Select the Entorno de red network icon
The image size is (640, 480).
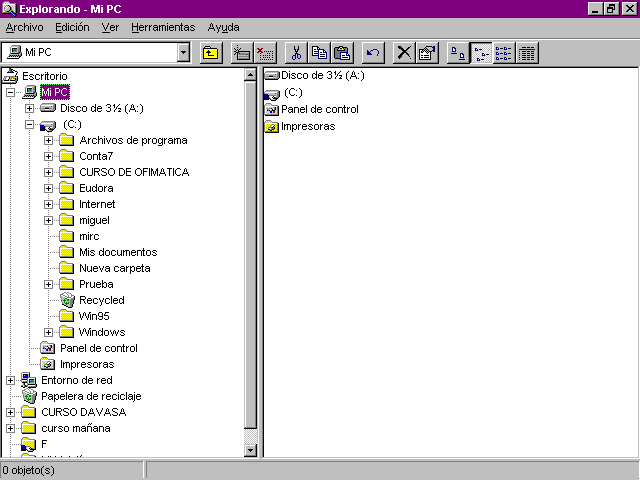[29, 380]
